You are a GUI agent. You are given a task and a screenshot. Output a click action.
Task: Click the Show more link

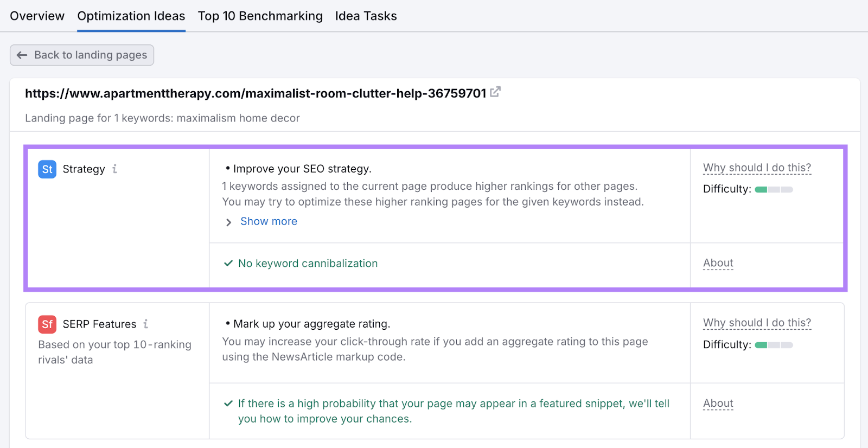click(x=269, y=221)
